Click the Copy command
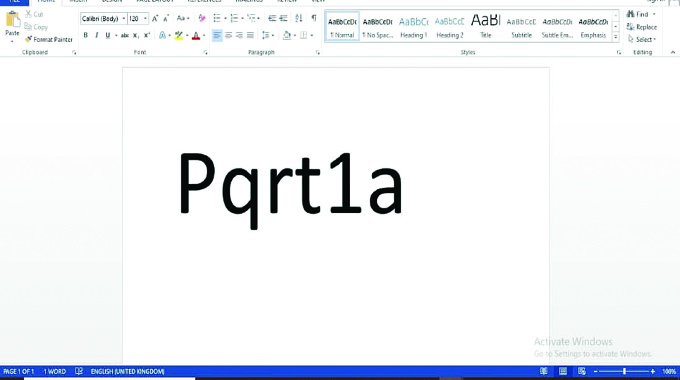The image size is (680, 380). tap(36, 27)
